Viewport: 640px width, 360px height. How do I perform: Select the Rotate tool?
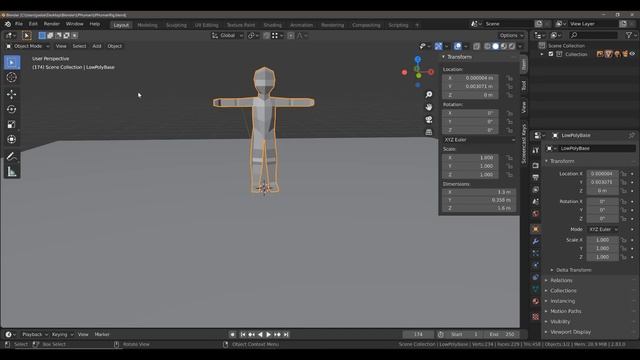(x=12, y=109)
